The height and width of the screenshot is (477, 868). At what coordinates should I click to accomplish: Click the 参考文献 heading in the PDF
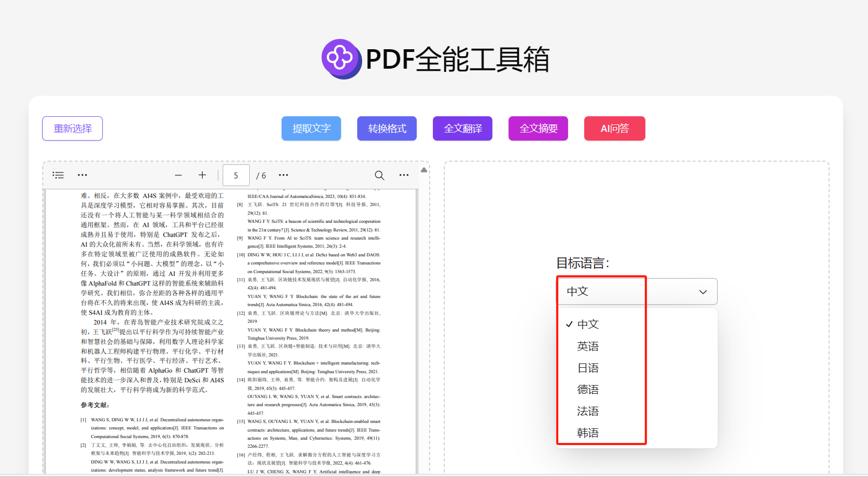tap(95, 405)
